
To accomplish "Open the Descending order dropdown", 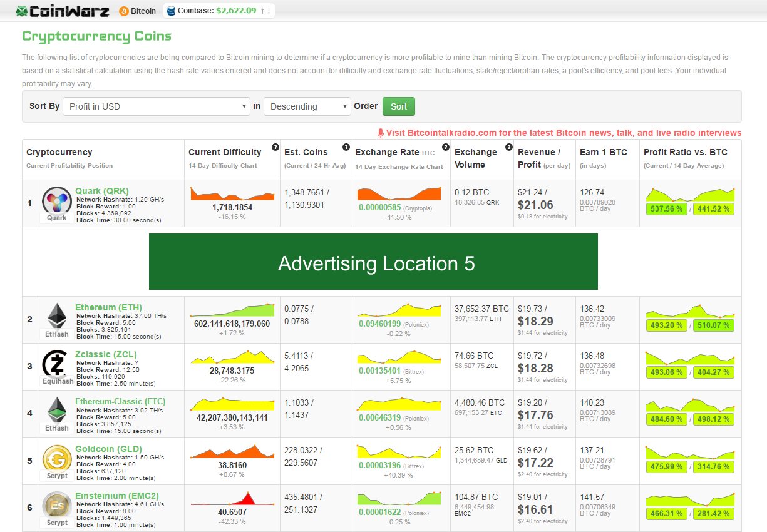I will click(307, 106).
